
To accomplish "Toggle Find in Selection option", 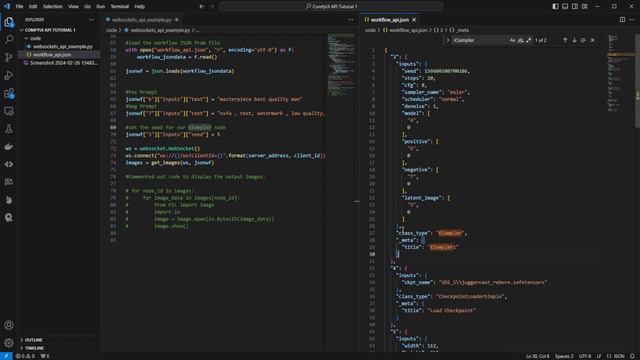I will (x=583, y=40).
